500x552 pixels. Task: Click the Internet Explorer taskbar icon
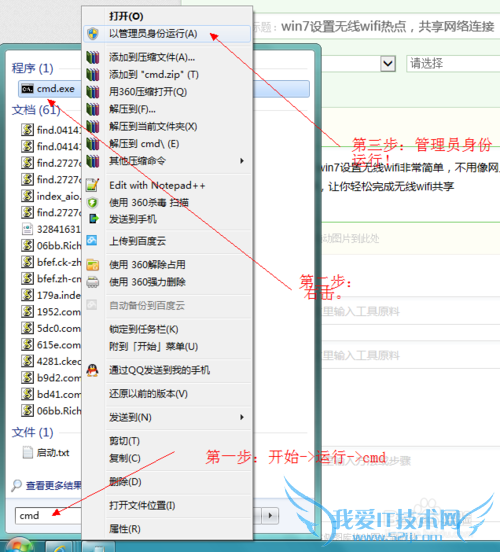pyautogui.click(x=61, y=547)
